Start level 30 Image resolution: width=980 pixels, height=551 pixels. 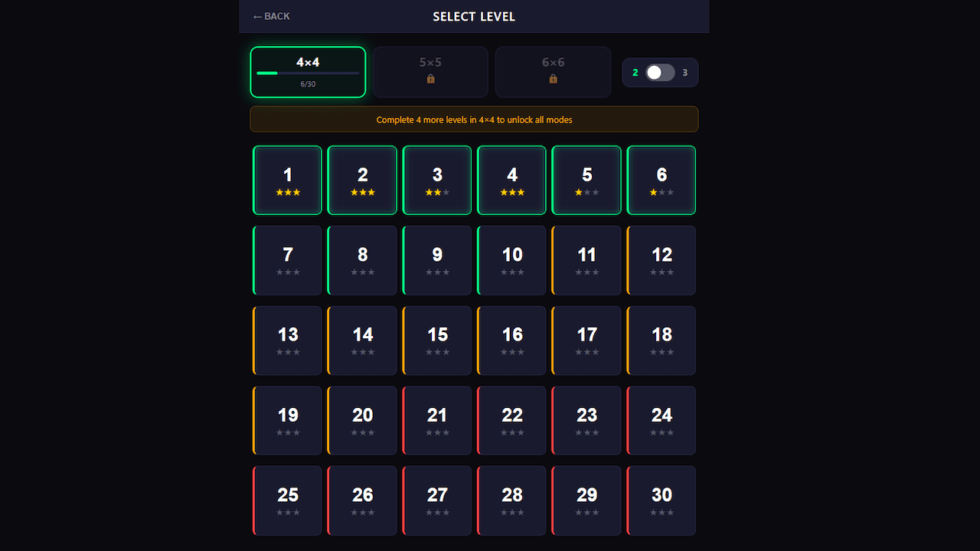[x=661, y=500]
